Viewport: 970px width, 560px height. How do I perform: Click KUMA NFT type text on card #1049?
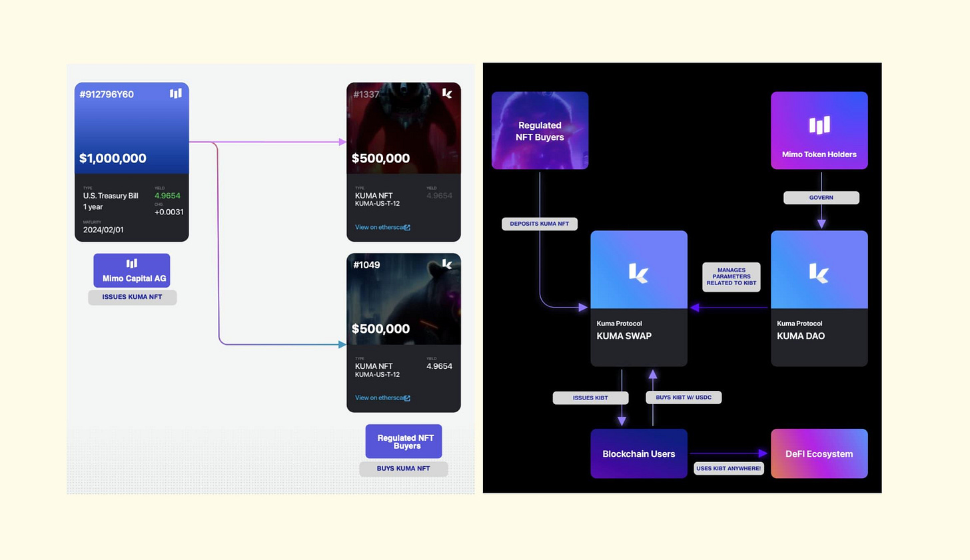coord(374,366)
